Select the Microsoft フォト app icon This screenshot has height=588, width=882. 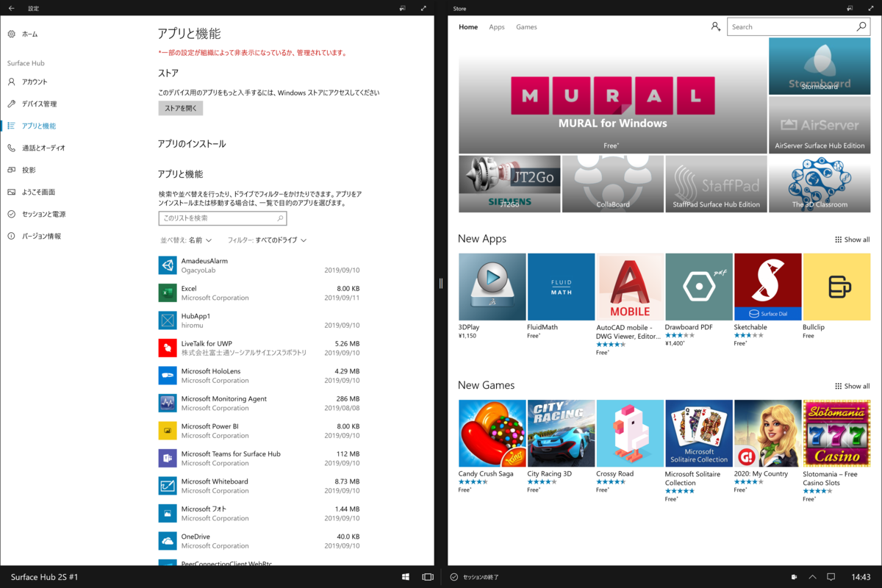click(x=168, y=513)
